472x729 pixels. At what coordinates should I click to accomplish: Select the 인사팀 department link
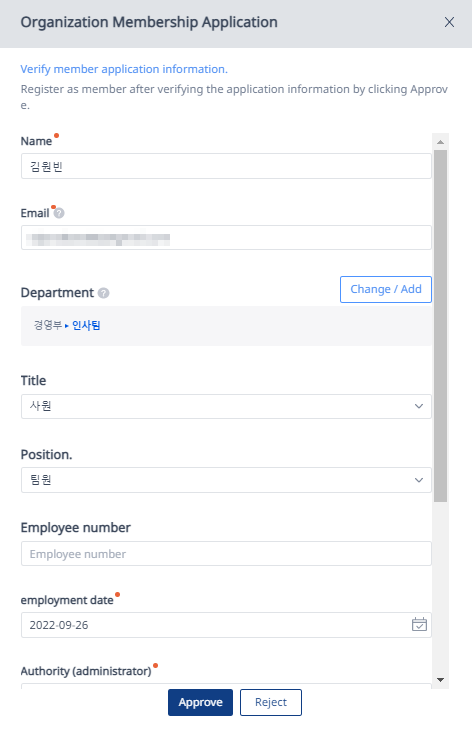[x=86, y=325]
